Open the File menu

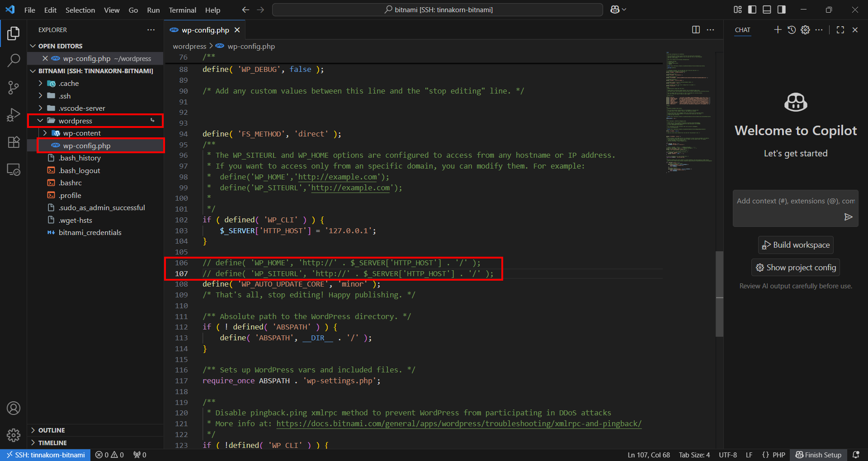tap(30, 10)
